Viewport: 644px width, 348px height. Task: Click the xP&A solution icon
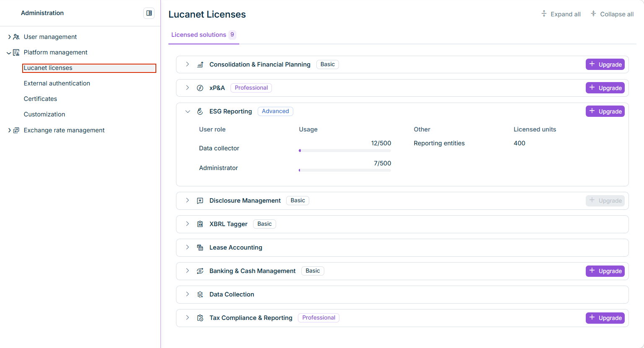tap(200, 88)
